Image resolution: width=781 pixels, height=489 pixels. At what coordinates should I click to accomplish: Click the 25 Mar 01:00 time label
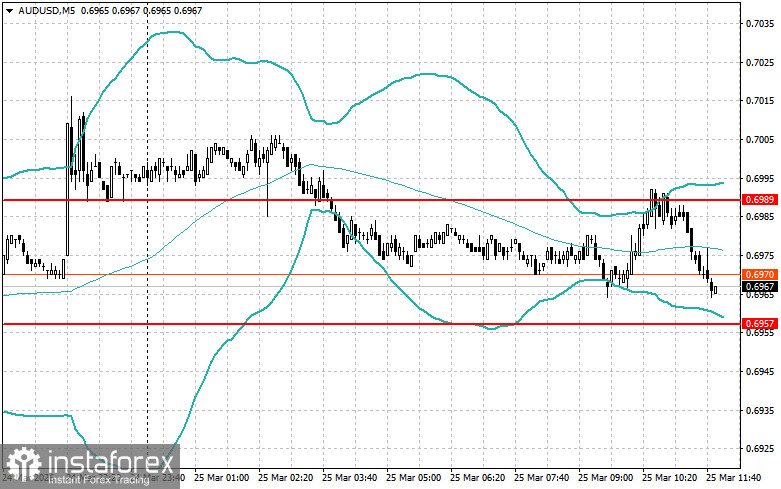222,478
